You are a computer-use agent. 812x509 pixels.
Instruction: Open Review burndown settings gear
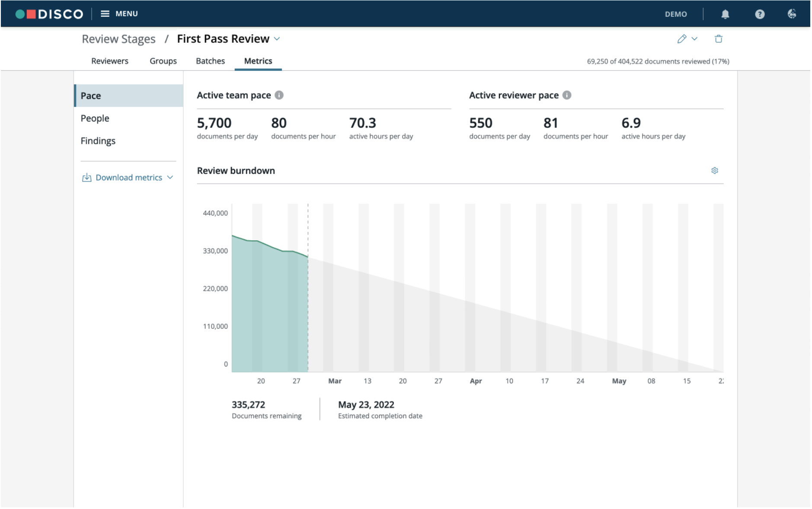coord(715,171)
